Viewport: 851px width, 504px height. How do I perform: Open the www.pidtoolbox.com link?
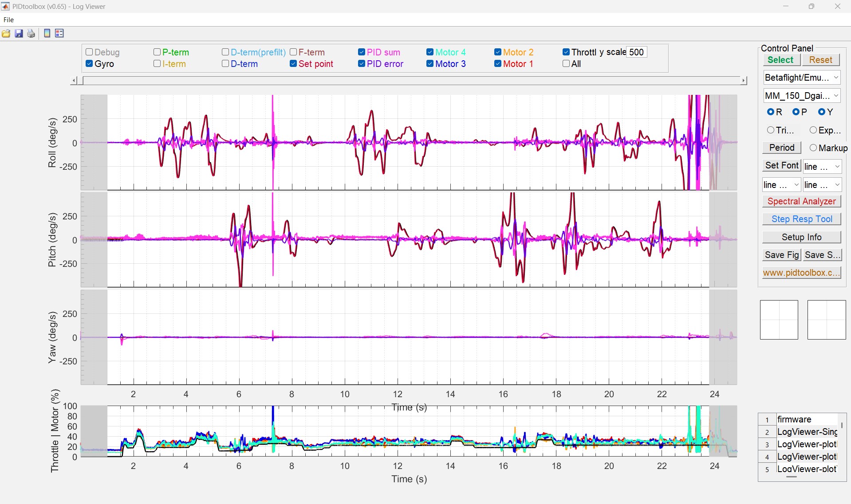tap(801, 273)
